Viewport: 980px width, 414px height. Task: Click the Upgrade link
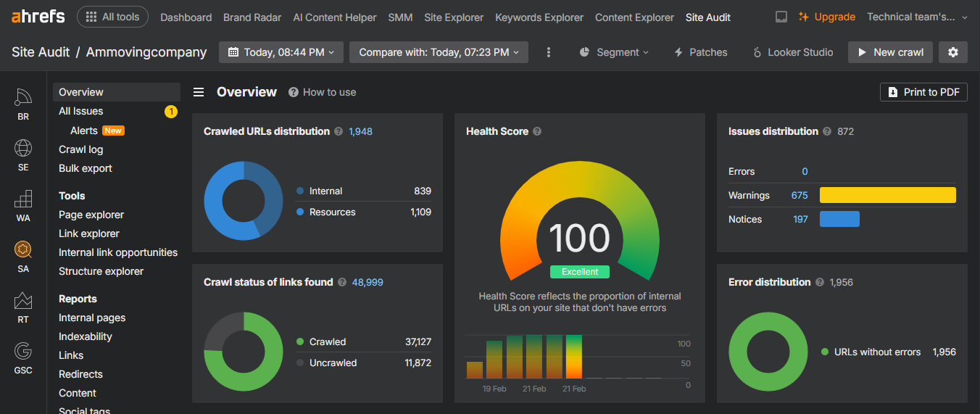(x=827, y=17)
